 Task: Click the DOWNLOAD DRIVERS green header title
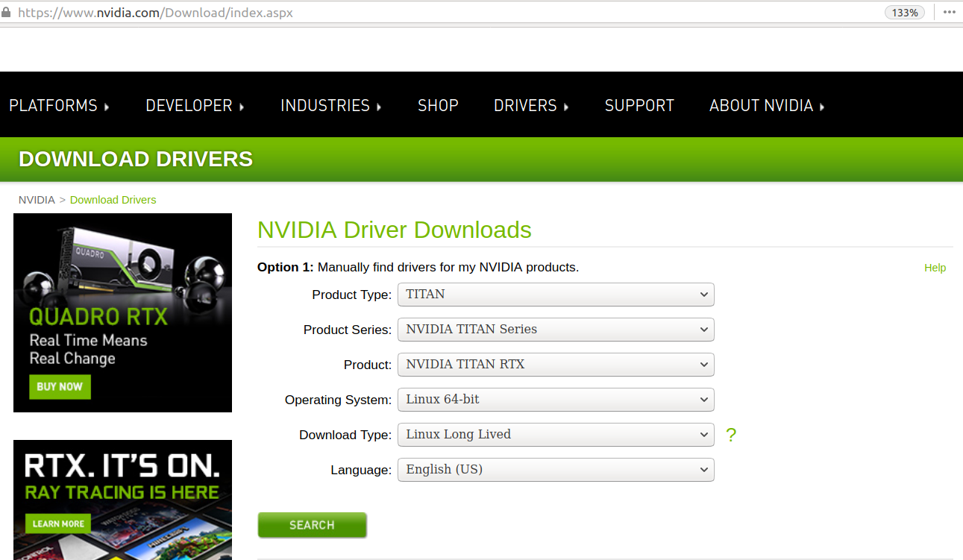(136, 159)
